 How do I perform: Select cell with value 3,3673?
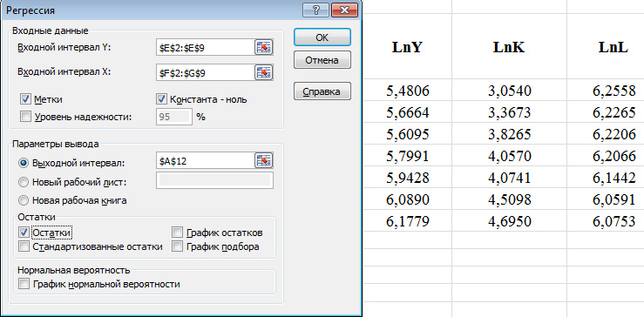pos(509,112)
